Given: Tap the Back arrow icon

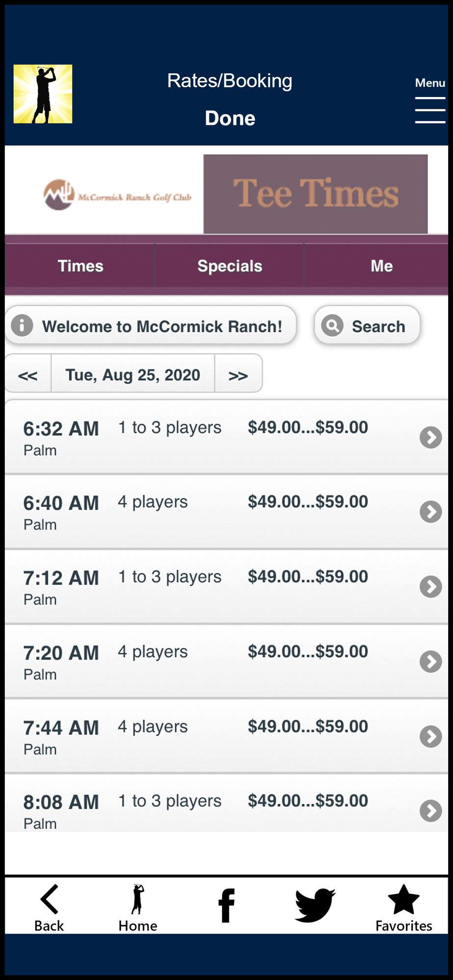Looking at the screenshot, I should pos(49,899).
